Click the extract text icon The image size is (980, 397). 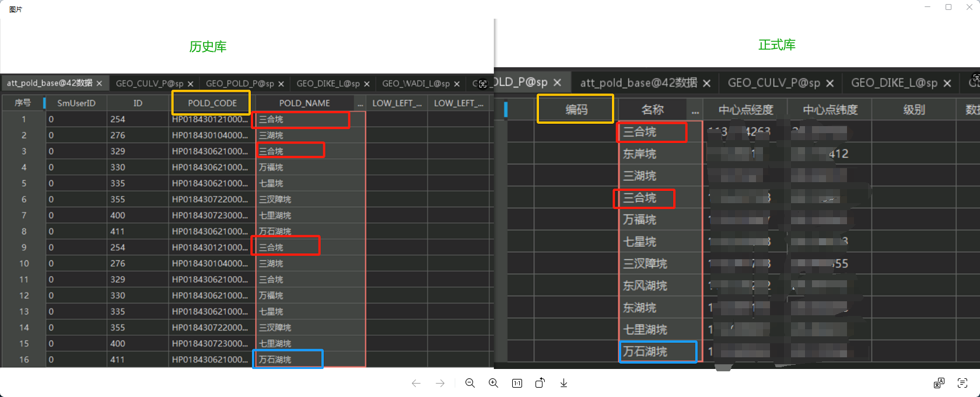click(x=963, y=383)
